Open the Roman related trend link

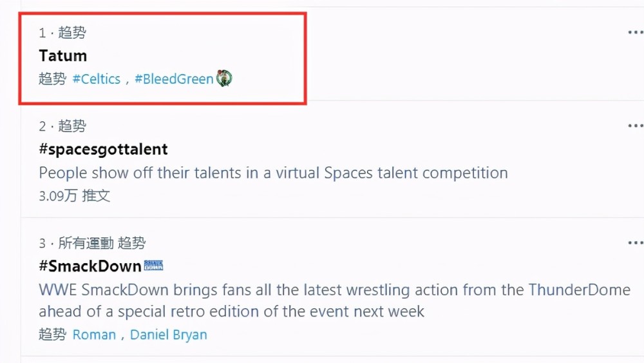pyautogui.click(x=94, y=335)
